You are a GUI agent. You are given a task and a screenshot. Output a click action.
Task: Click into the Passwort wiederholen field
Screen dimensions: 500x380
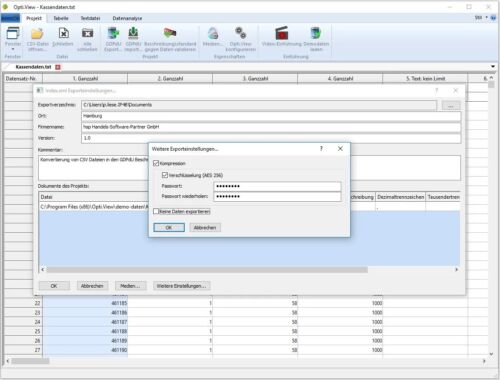click(277, 196)
